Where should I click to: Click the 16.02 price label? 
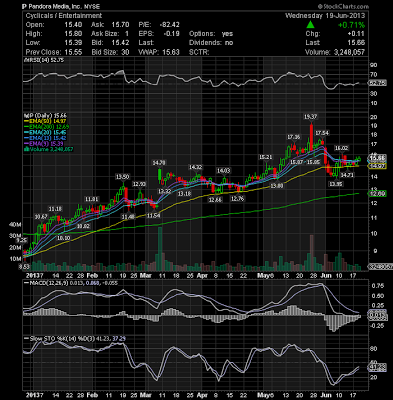click(342, 148)
